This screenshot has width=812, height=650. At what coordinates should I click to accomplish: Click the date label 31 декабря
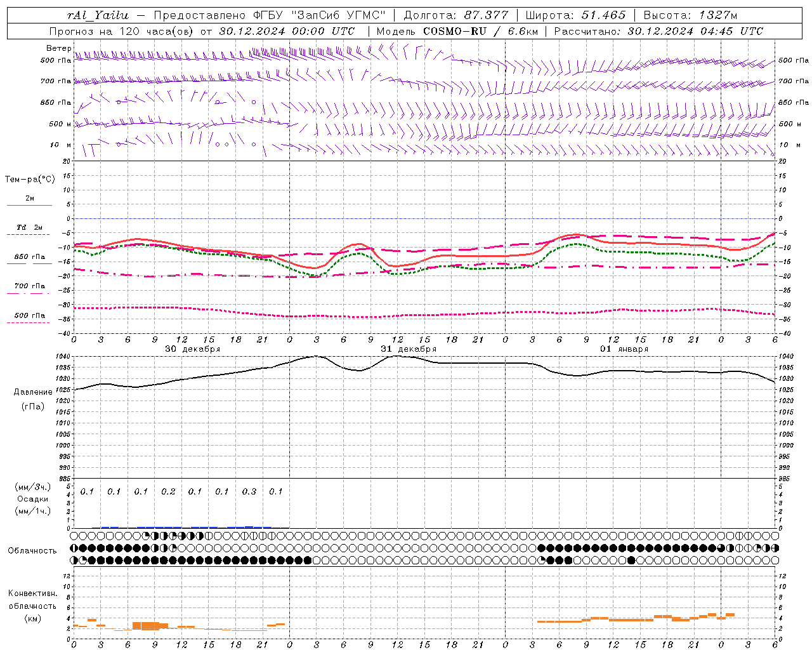click(409, 349)
